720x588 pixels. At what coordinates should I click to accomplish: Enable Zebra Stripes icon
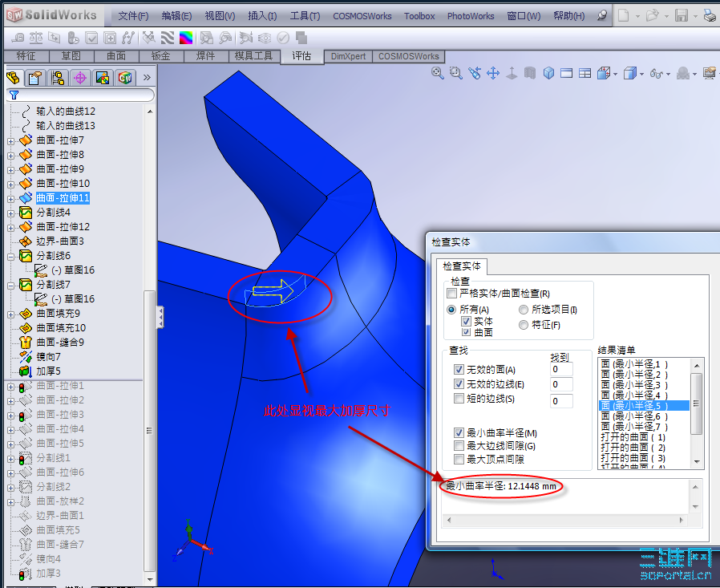pos(167,39)
